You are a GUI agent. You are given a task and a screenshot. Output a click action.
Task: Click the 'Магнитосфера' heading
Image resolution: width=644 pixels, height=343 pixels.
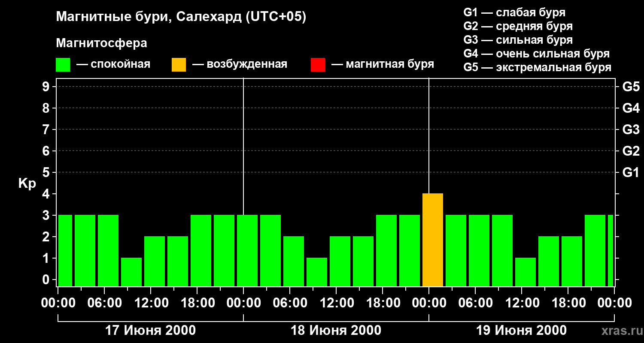tap(102, 43)
